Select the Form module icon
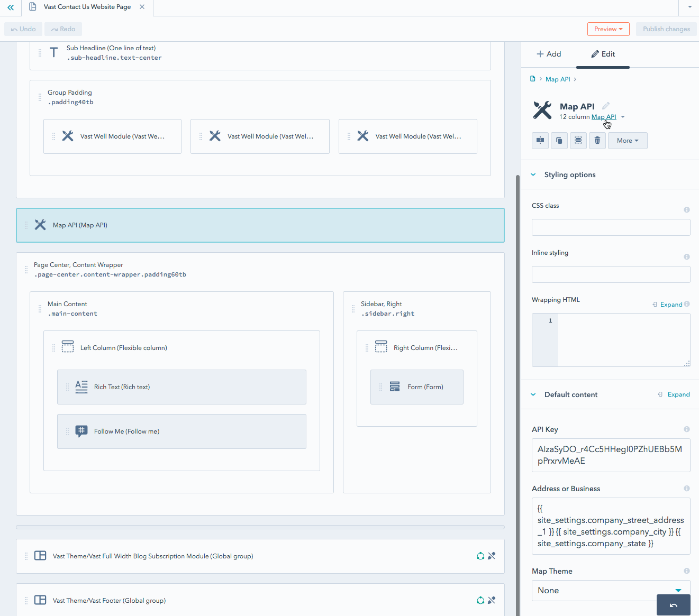This screenshot has height=616, width=699. click(x=395, y=387)
